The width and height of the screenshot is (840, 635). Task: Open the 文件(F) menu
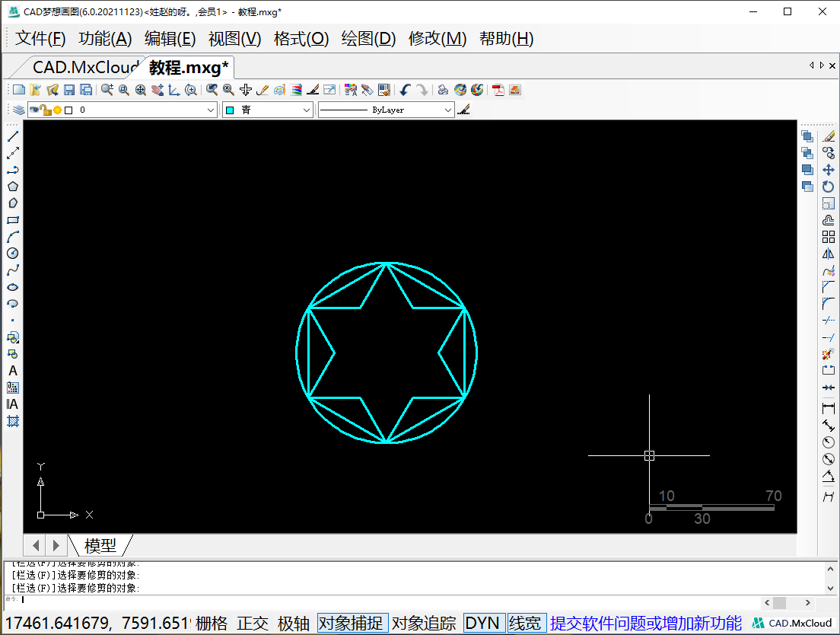pyautogui.click(x=41, y=39)
